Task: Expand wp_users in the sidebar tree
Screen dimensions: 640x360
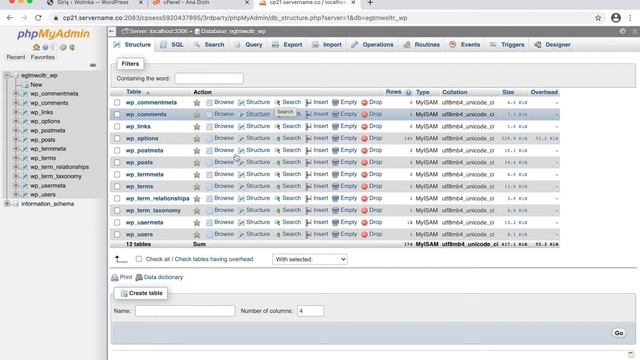Action: [x=16, y=195]
